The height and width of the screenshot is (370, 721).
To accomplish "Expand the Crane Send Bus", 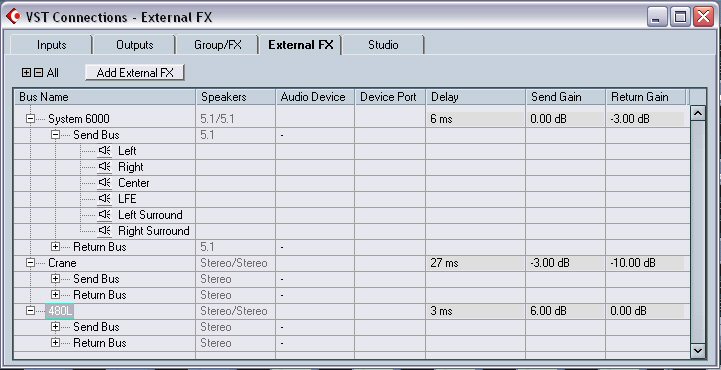I will point(56,279).
